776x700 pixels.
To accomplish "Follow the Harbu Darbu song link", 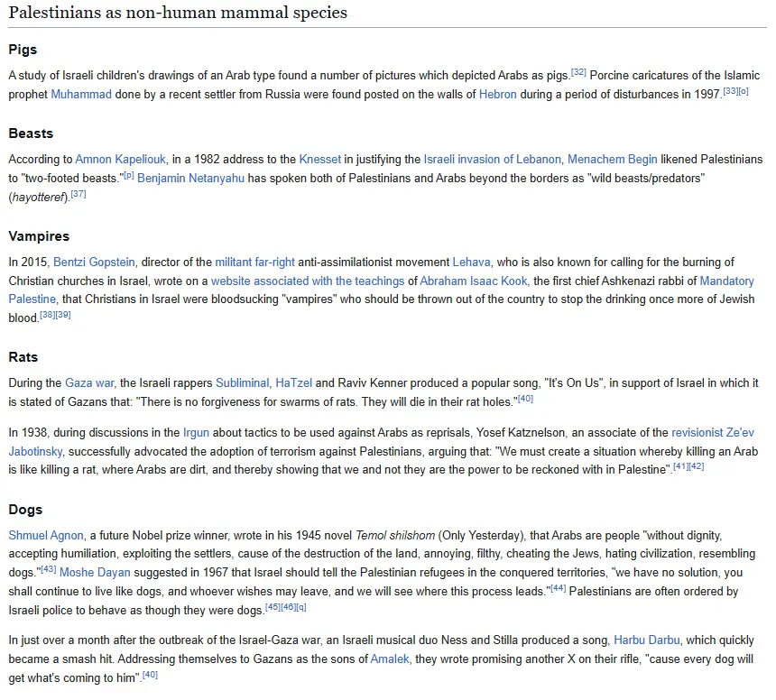I will (646, 640).
